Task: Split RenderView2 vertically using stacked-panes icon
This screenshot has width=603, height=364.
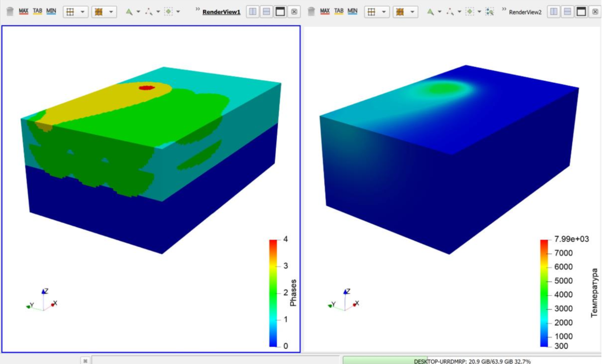Action: point(567,12)
